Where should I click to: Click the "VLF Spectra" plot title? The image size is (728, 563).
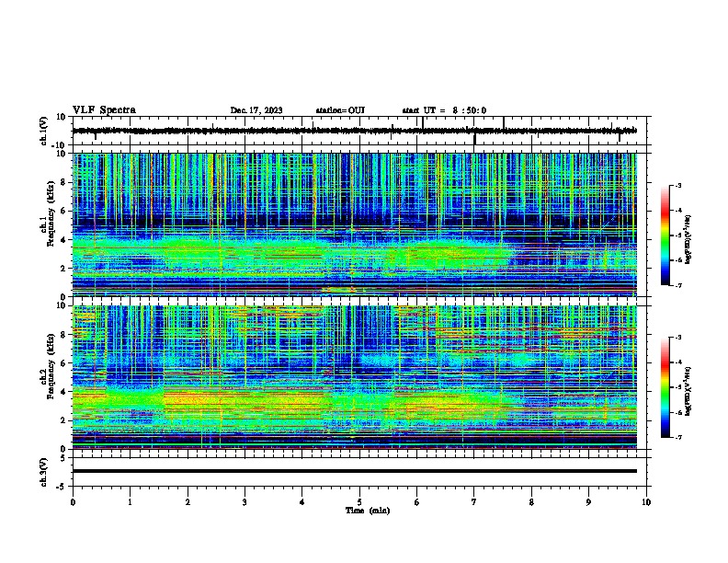tap(104, 110)
